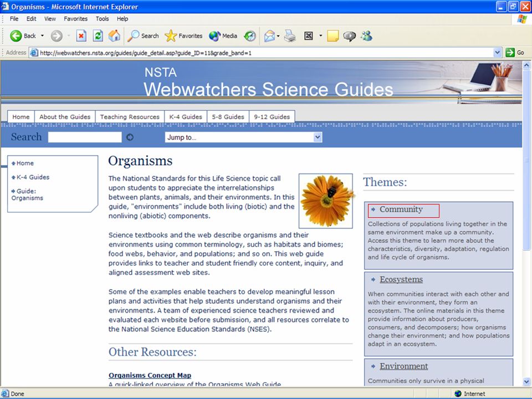Screen dimensions: 532x399
Task: Open the Help menu
Action: 122,19
